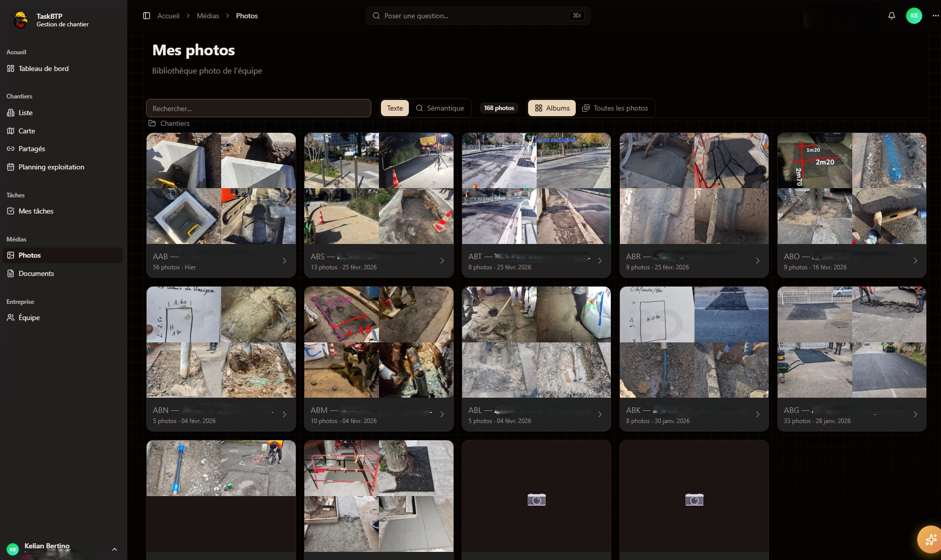Open the ABG album chevron
The width and height of the screenshot is (941, 560).
coord(916,414)
